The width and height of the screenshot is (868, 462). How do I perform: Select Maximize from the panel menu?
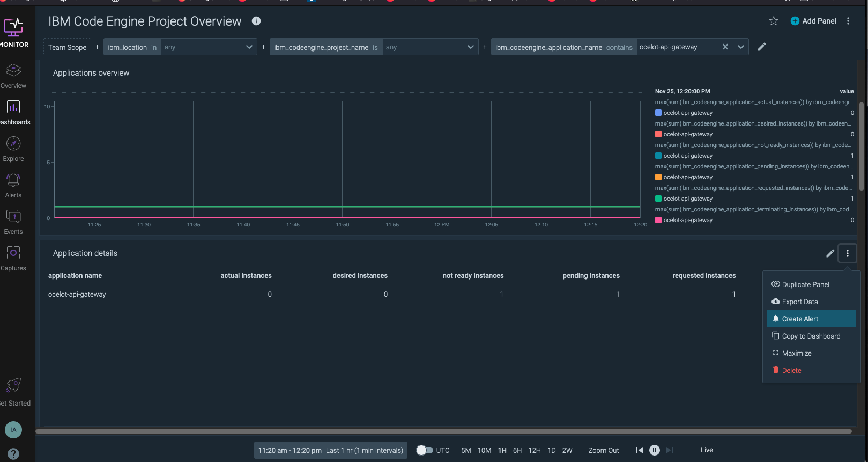[812, 353]
